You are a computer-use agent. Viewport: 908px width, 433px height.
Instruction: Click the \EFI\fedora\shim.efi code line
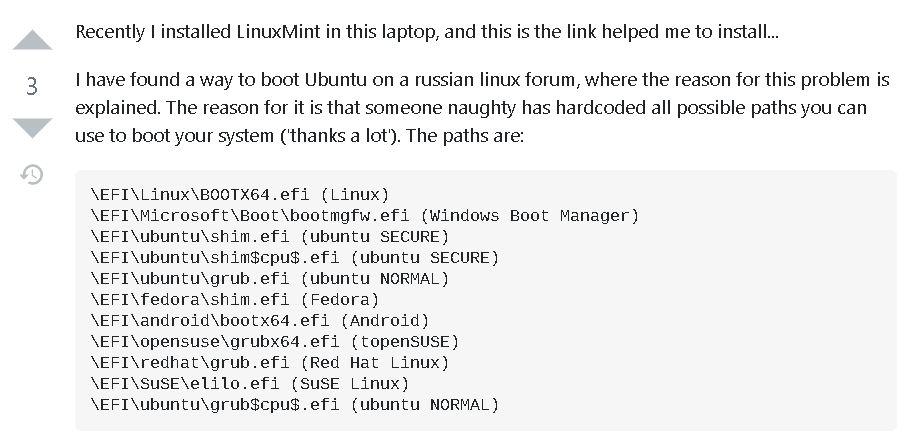click(x=235, y=300)
